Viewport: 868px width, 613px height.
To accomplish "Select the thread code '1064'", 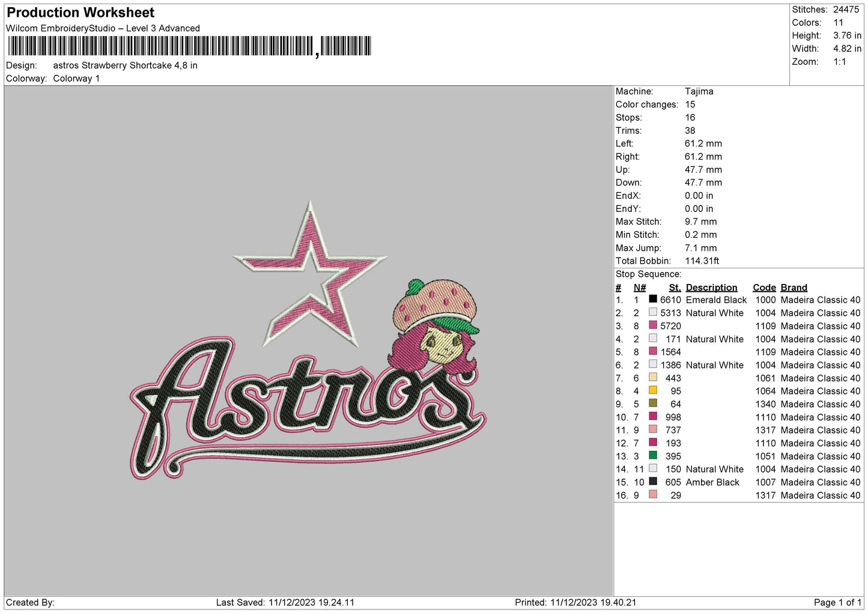I will [x=765, y=391].
